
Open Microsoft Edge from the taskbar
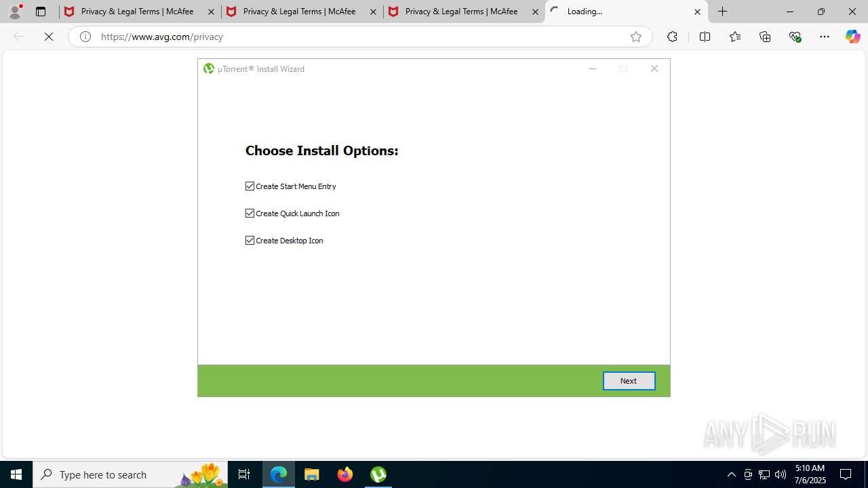[x=279, y=474]
